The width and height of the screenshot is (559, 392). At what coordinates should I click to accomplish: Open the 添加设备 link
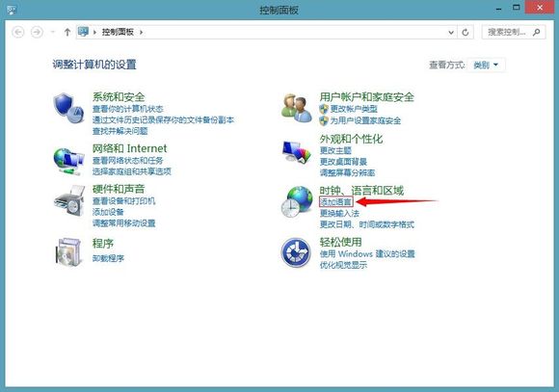click(108, 212)
